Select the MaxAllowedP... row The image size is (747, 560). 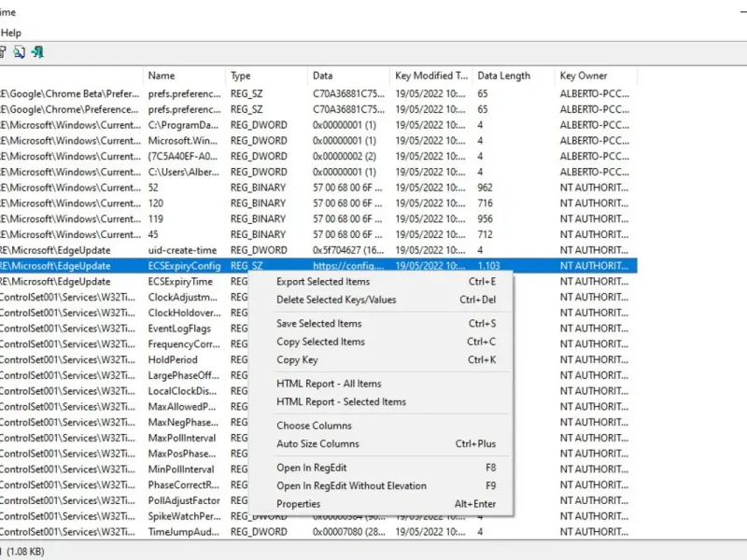tap(318, 407)
